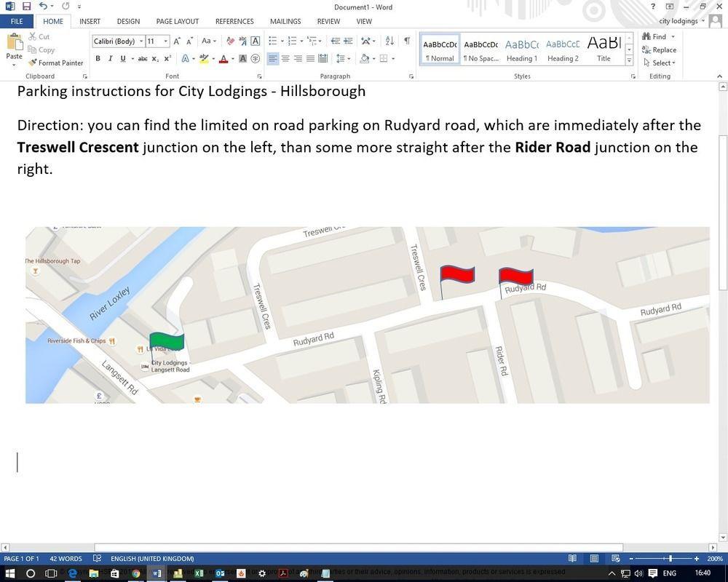Click the Find button
Screen dimensions: 728x582
coord(654,36)
